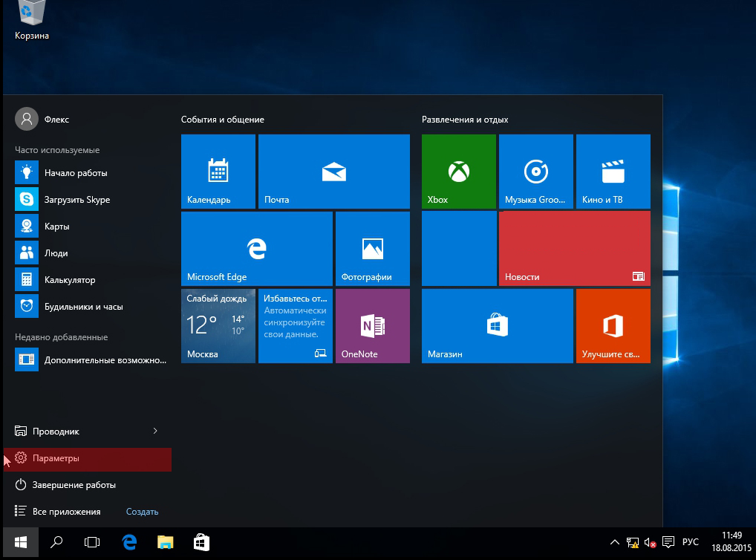Show Все приложения list

[x=58, y=511]
